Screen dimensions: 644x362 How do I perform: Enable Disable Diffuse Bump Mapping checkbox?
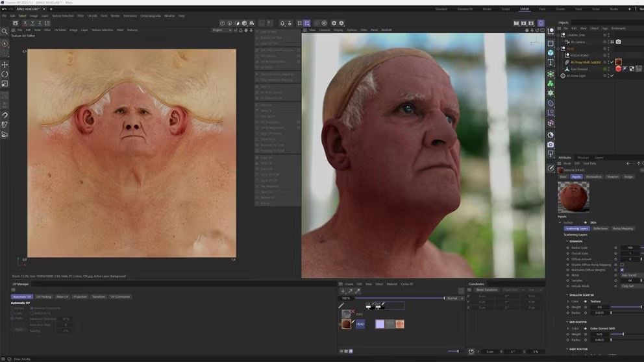point(622,265)
